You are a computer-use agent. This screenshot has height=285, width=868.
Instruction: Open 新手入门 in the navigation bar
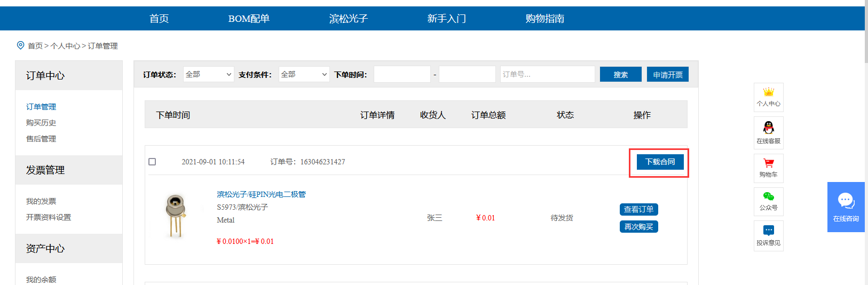(446, 19)
